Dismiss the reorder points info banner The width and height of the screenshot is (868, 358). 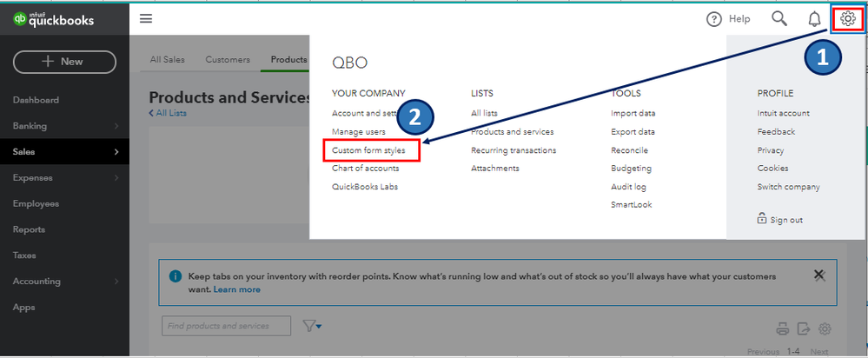pyautogui.click(x=819, y=275)
